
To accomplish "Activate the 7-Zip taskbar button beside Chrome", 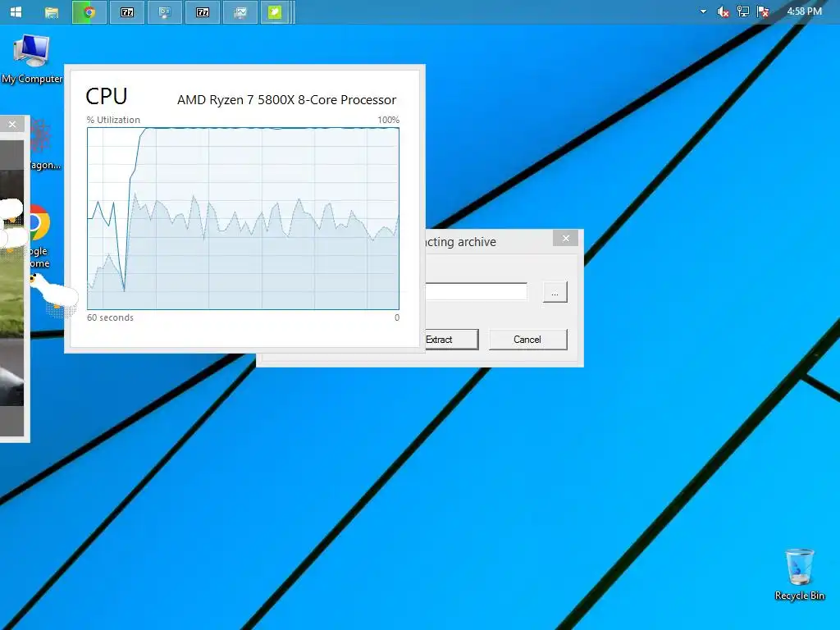I will (x=127, y=11).
